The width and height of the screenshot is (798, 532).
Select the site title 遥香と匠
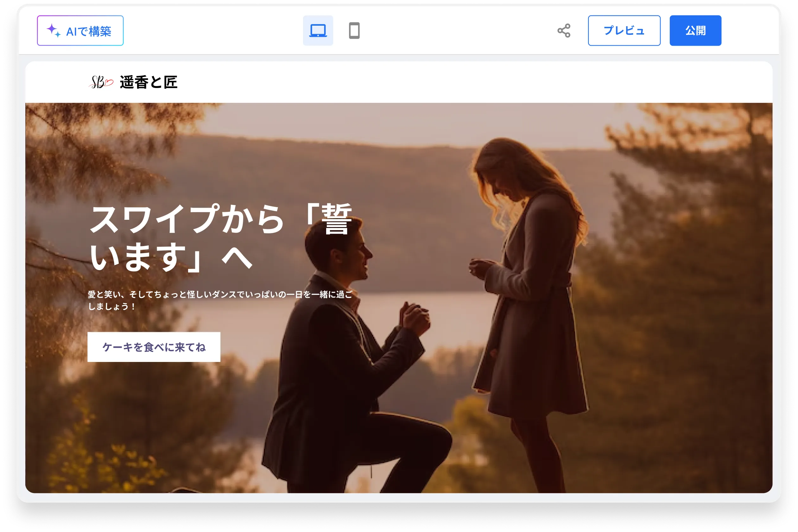149,82
